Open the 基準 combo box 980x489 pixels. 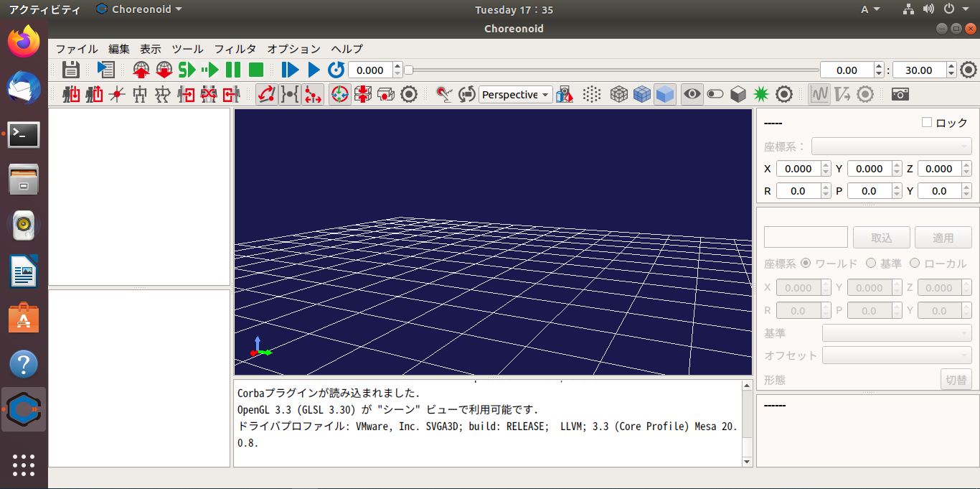pos(897,333)
